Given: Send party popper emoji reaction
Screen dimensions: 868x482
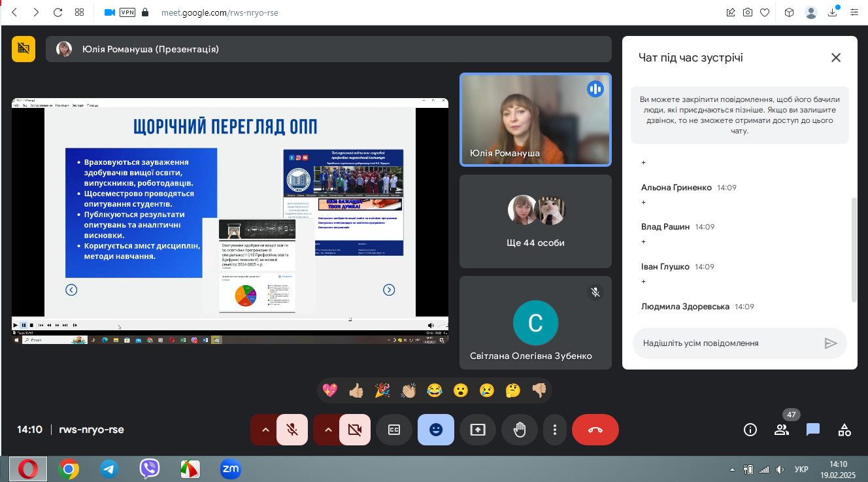Looking at the screenshot, I should pos(382,390).
